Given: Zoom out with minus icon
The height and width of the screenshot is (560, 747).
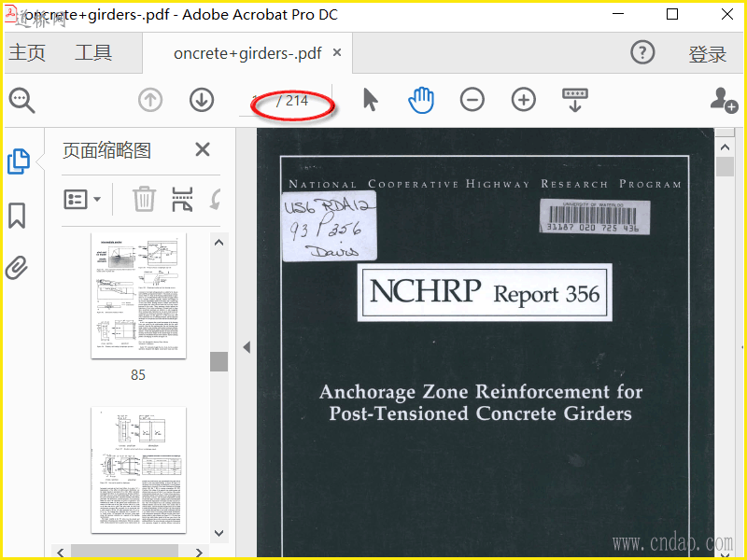Looking at the screenshot, I should click(x=472, y=100).
